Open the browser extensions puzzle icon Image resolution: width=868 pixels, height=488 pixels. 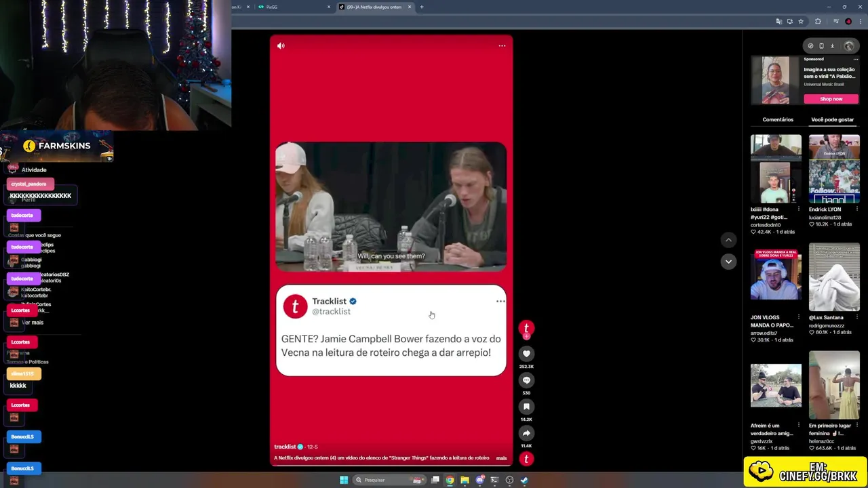[x=818, y=22]
